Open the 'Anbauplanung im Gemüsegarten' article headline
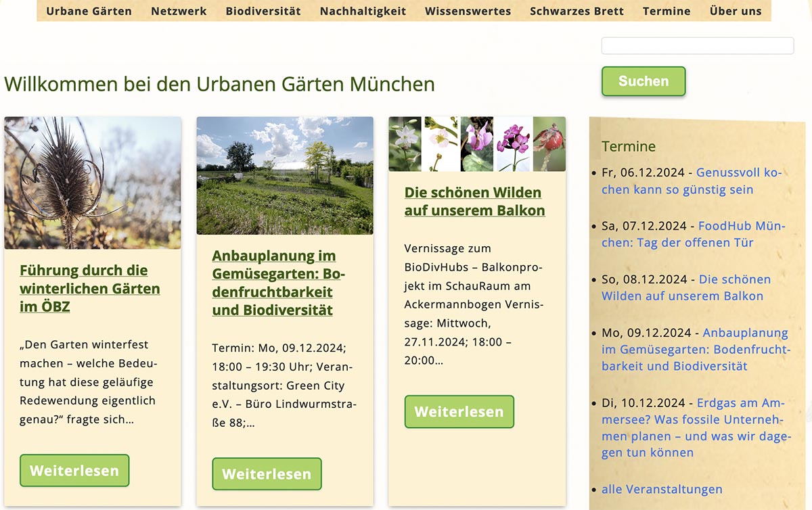The width and height of the screenshot is (812, 510). [279, 283]
